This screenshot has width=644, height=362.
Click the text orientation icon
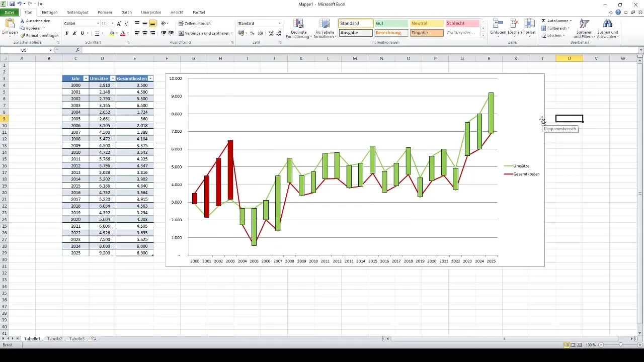tap(164, 24)
